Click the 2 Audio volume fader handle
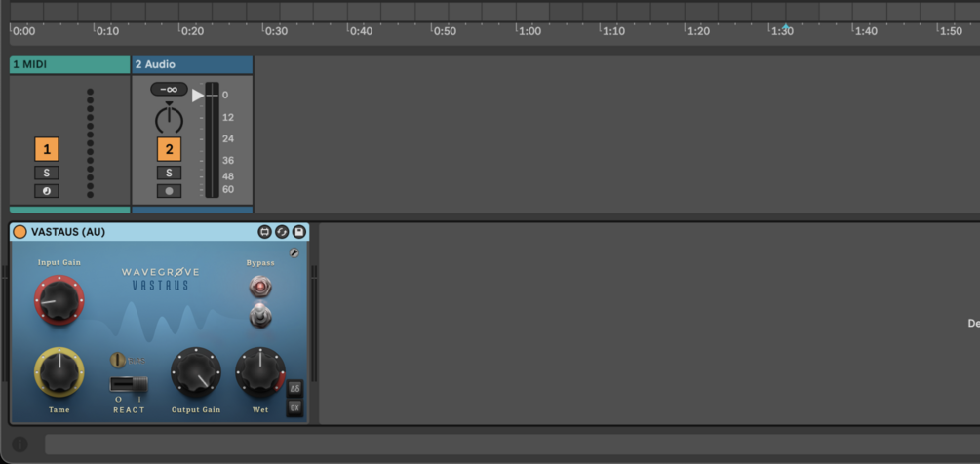The width and height of the screenshot is (980, 464). pyautogui.click(x=199, y=96)
